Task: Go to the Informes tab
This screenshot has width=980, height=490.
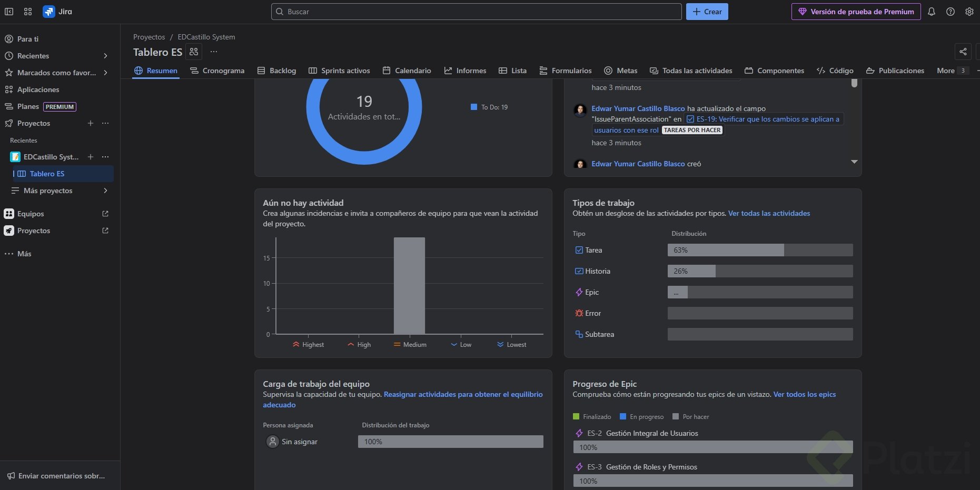Action: [465, 71]
